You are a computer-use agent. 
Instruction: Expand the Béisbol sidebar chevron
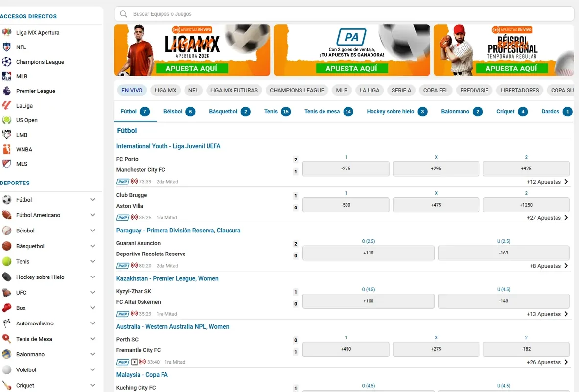[x=93, y=231]
